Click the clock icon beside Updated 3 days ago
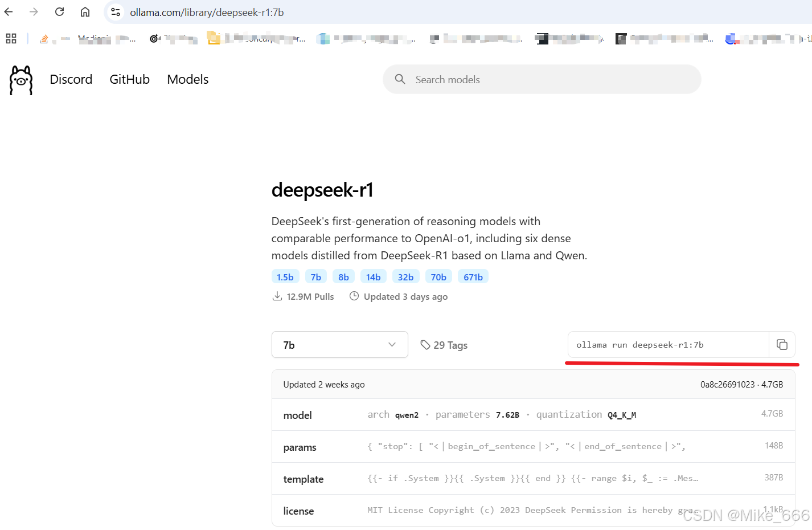The width and height of the screenshot is (812, 530). click(354, 296)
